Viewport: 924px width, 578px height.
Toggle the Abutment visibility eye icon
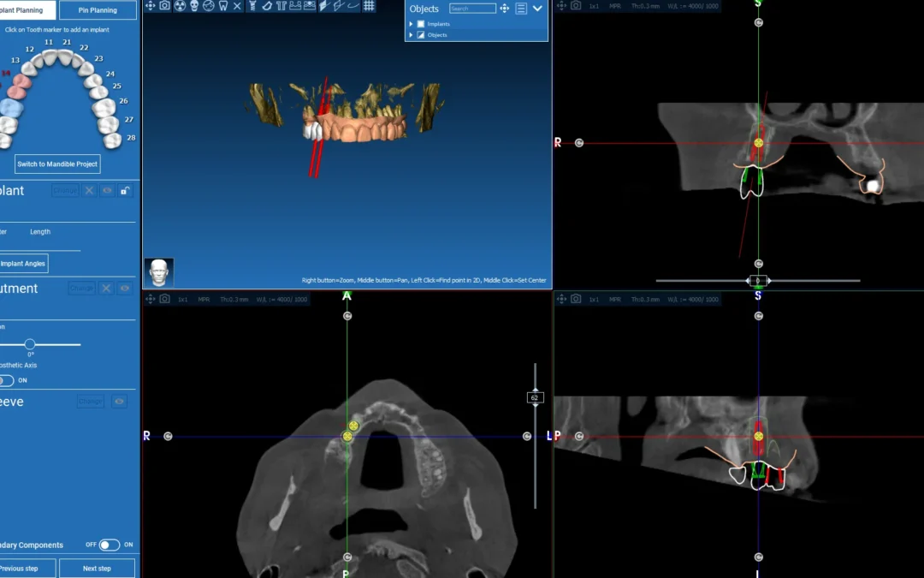tap(124, 289)
